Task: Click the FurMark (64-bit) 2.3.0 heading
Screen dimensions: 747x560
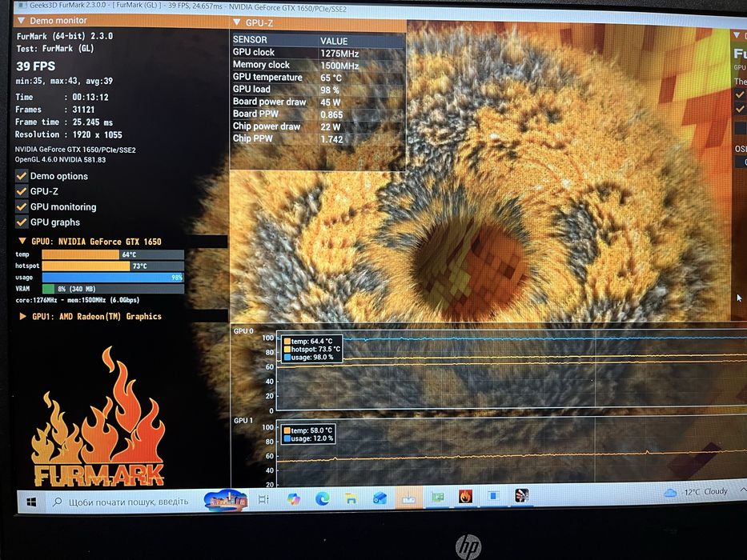Action: tap(65, 36)
